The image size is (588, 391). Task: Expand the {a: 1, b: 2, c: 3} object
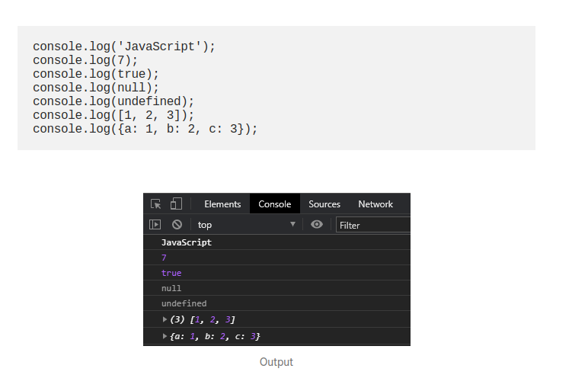click(165, 336)
